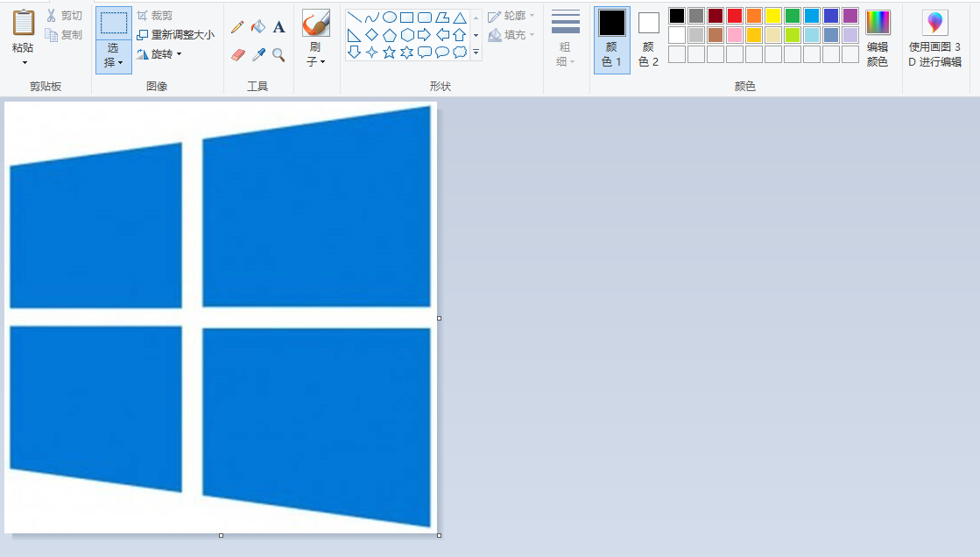Image resolution: width=980 pixels, height=557 pixels.
Task: Click the Windows logo image on canvas
Action: [x=221, y=317]
